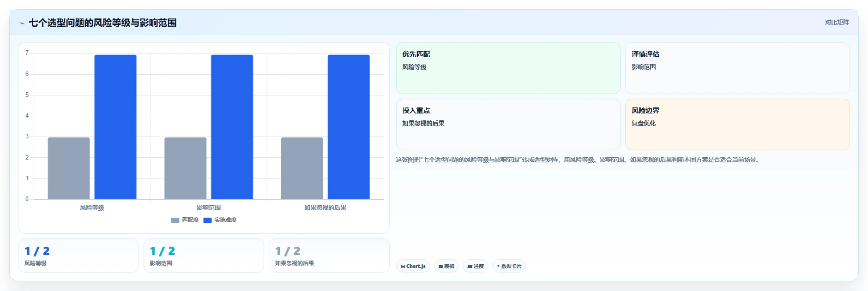
Task: Click the 对比矩阵 label in the header
Action: coord(837,22)
